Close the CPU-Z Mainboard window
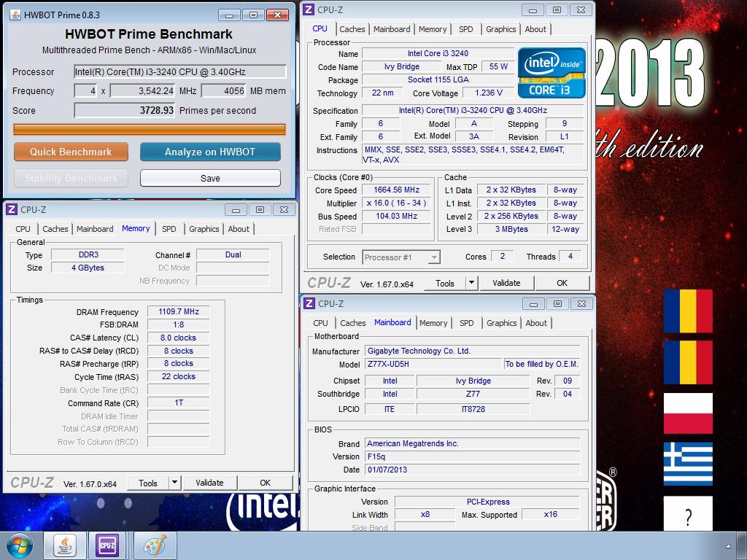This screenshot has width=747, height=560. point(581,304)
